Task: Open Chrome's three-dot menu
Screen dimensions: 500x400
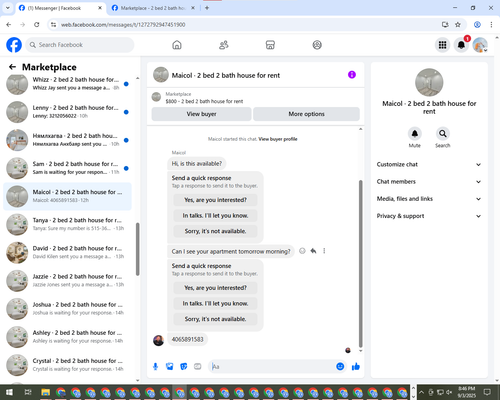Action: tap(491, 25)
